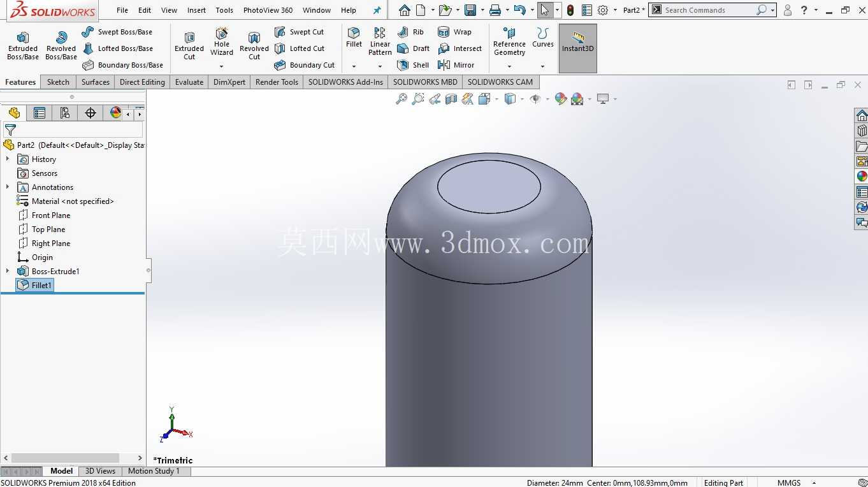Open the Appearances task pane tab
Screen dimensions: 868x487
coord(862,177)
